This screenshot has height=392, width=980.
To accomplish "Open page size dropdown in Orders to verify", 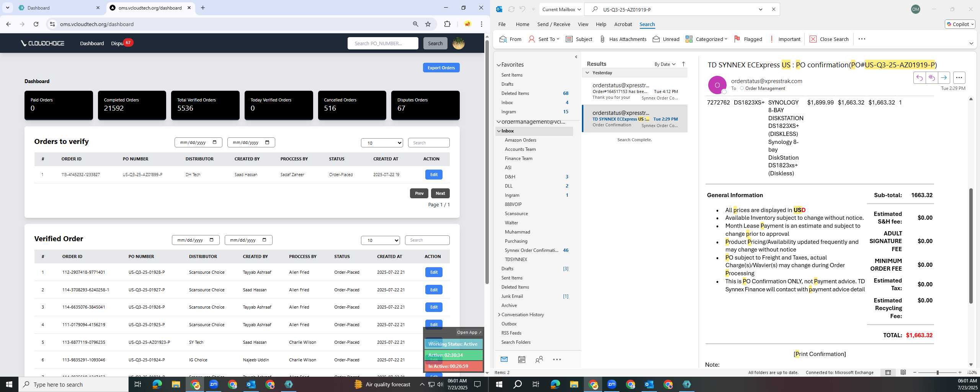I will (382, 143).
